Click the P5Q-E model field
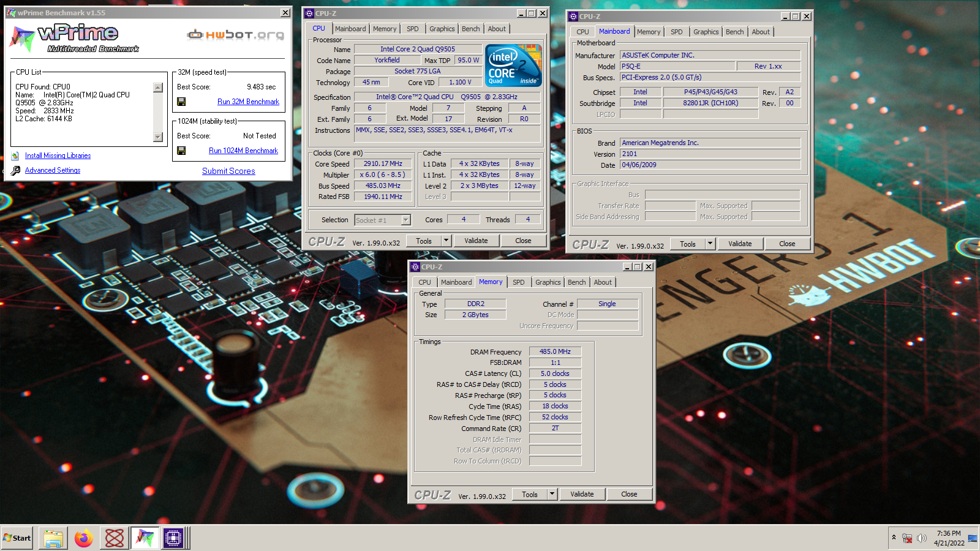 pyautogui.click(x=677, y=66)
